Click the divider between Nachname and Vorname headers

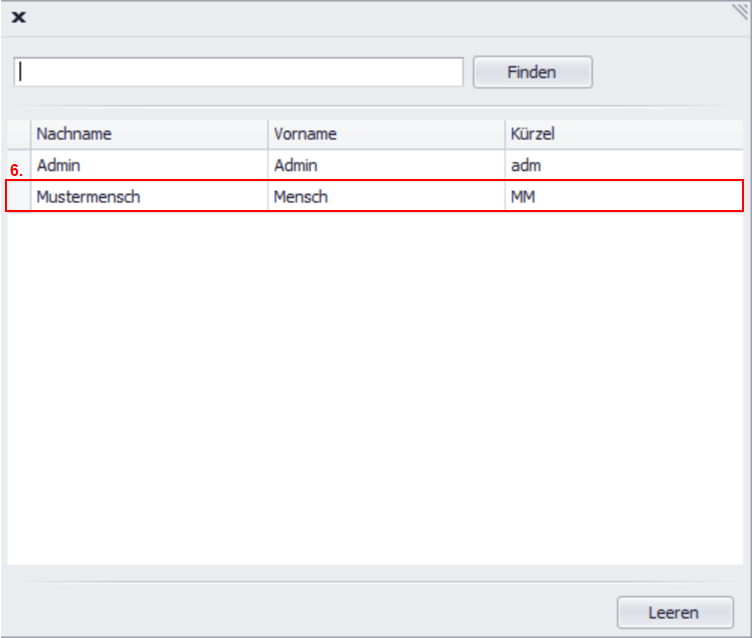[x=268, y=134]
